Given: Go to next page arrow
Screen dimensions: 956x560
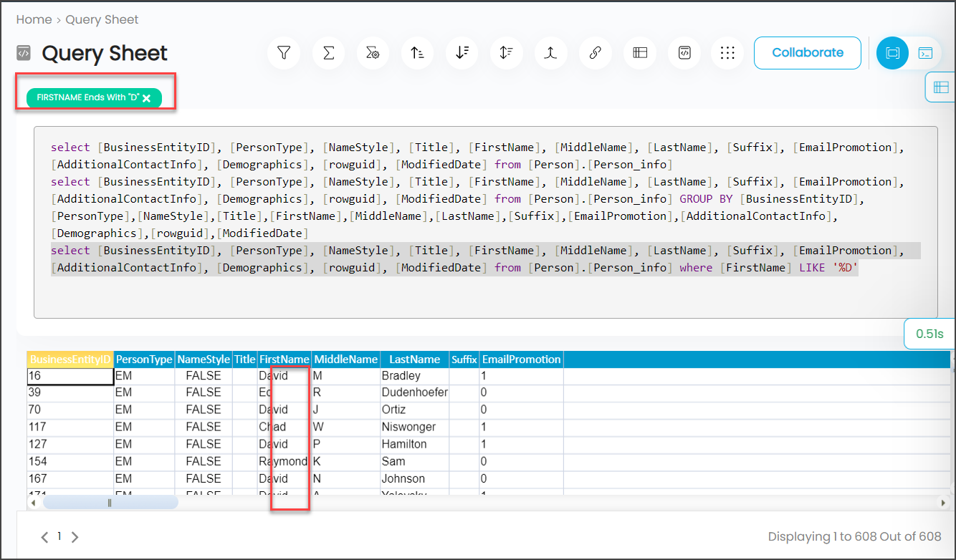Looking at the screenshot, I should [75, 536].
